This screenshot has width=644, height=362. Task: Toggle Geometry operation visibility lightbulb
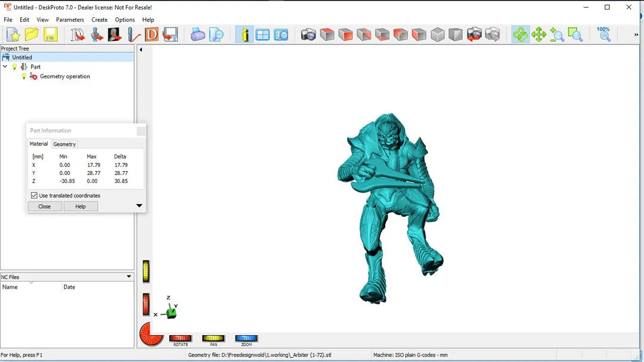point(24,76)
